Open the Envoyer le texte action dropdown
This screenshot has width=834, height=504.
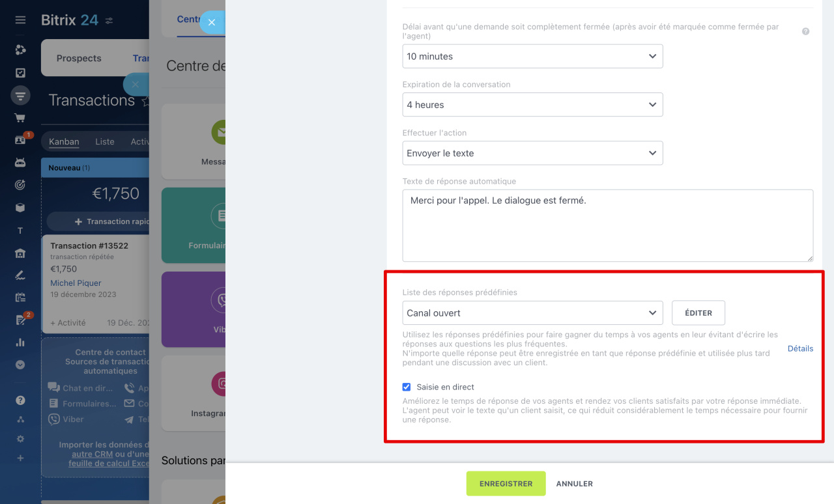(x=532, y=153)
